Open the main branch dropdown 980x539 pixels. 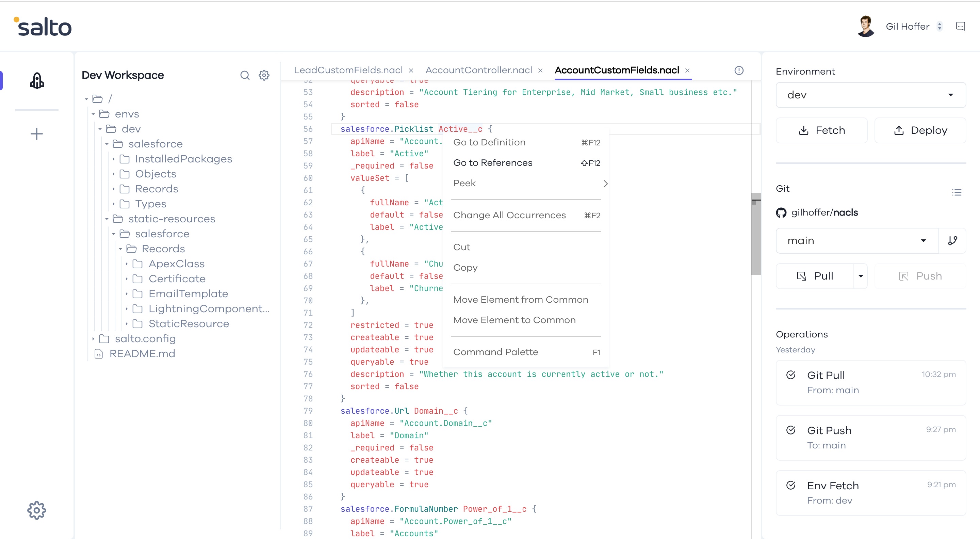click(857, 241)
